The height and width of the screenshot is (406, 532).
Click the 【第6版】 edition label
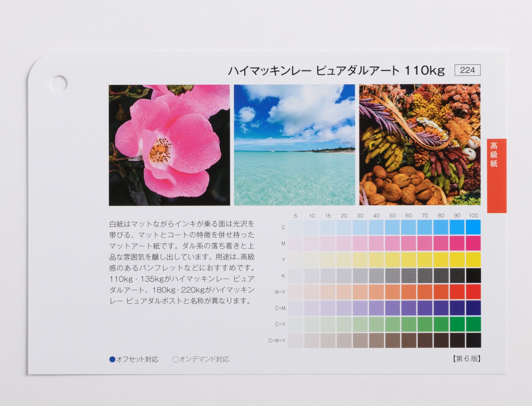tap(466, 359)
